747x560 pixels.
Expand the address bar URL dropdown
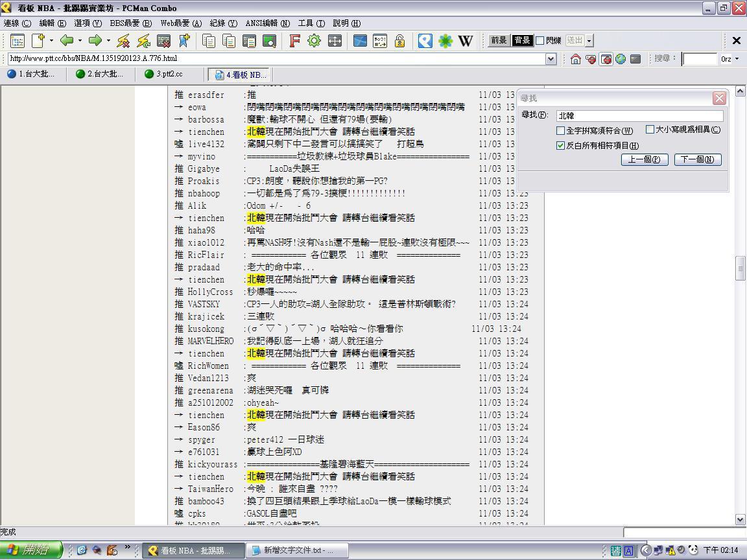[551, 59]
